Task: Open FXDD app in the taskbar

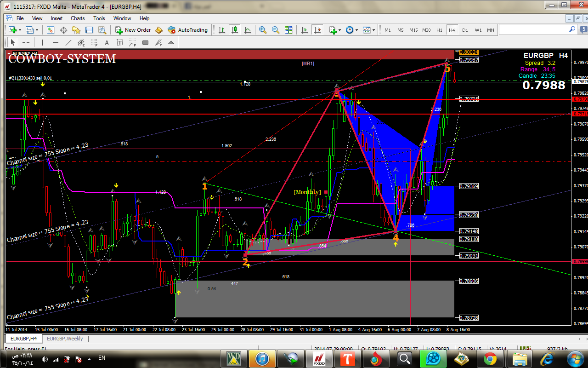Action: coord(319,359)
